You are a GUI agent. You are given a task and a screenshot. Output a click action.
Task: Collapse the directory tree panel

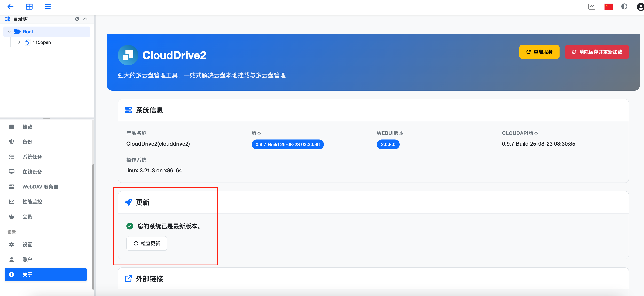point(85,19)
